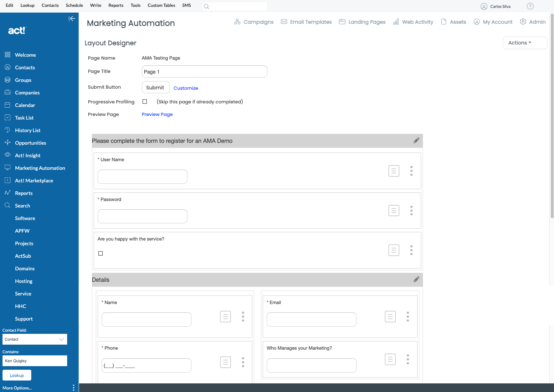
Task: Open field properties icon for Email field
Action: coord(390,317)
